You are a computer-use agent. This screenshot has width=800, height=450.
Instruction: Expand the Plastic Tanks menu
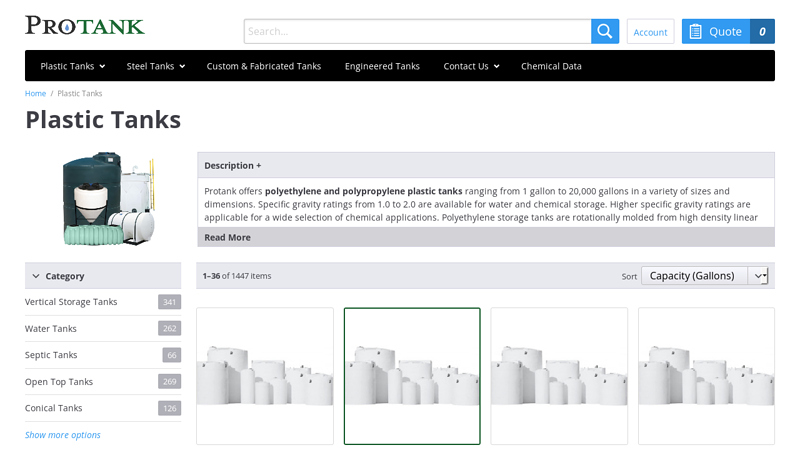click(73, 66)
